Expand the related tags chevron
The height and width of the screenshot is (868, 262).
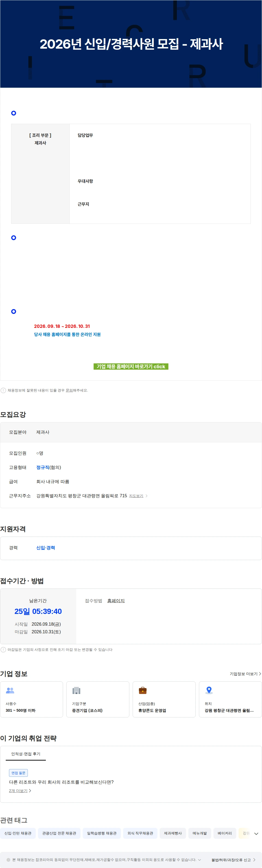pos(256,834)
